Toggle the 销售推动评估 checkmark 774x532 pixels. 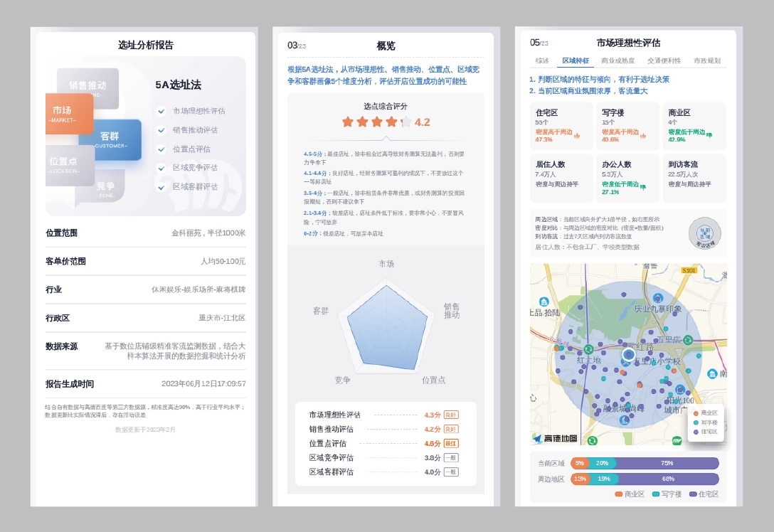(161, 130)
